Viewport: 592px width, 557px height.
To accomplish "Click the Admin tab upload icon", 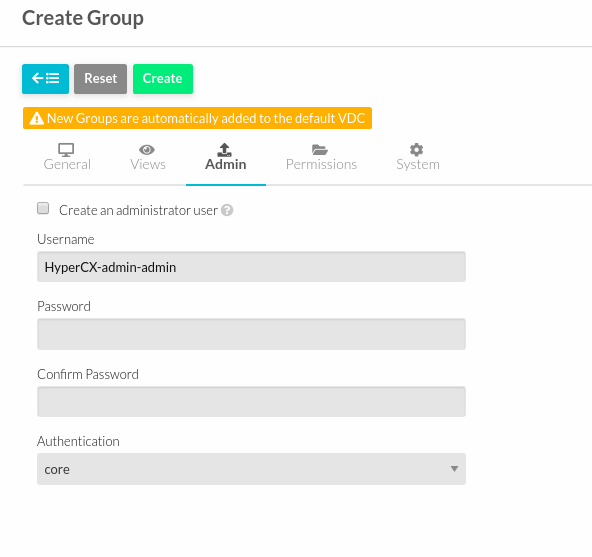I will click(225, 150).
